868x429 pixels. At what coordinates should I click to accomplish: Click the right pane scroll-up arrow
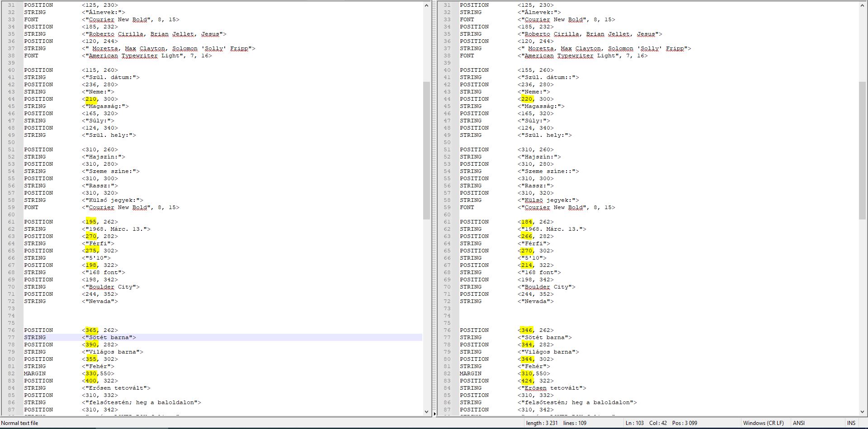(x=862, y=5)
